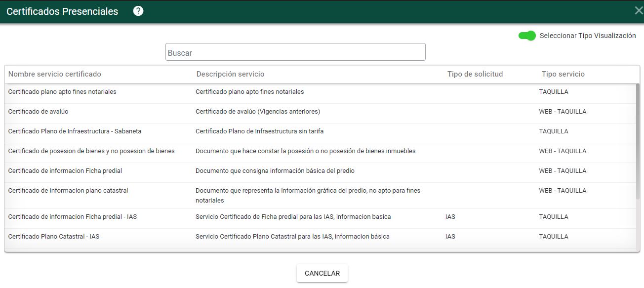
Task: Click WEB - TAQUILLA in the avalúo row
Action: (x=563, y=112)
